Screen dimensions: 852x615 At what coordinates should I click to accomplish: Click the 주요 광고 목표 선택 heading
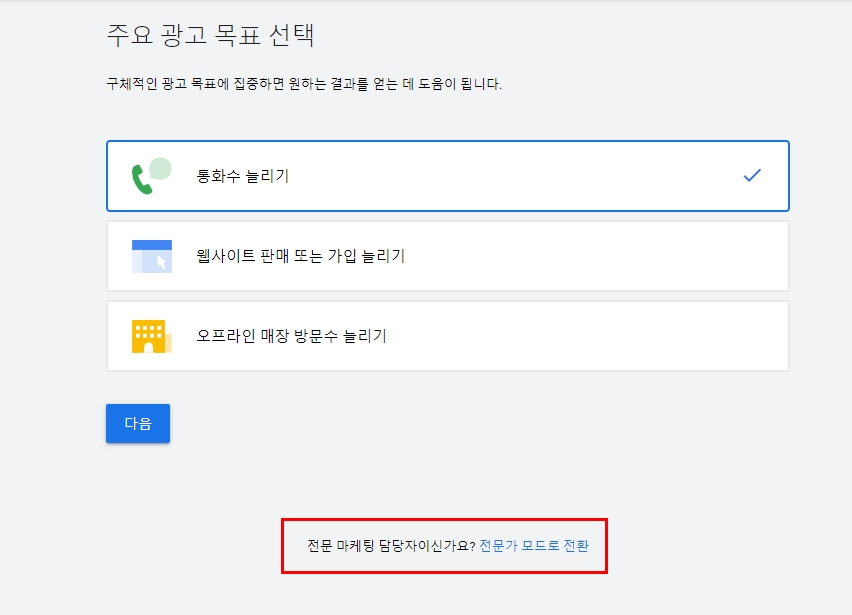pos(210,35)
